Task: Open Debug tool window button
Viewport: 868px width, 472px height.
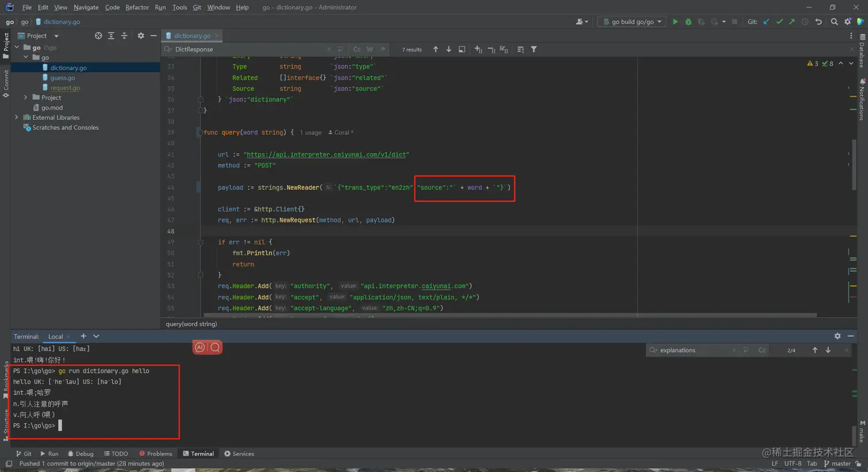Action: [x=80, y=454]
